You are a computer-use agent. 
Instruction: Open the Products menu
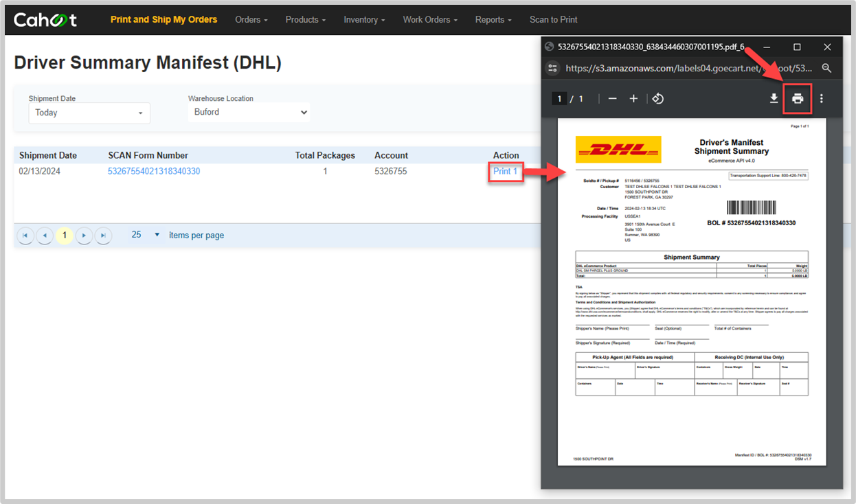click(x=306, y=20)
